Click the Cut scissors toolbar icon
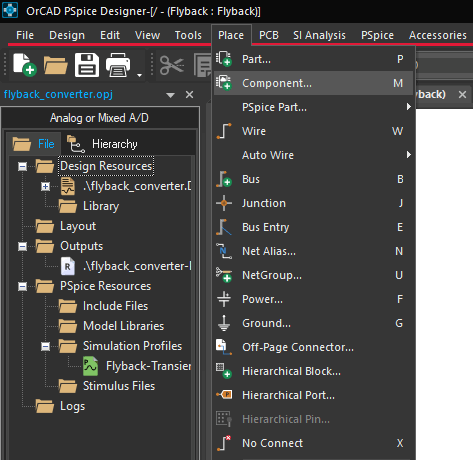 [x=172, y=65]
